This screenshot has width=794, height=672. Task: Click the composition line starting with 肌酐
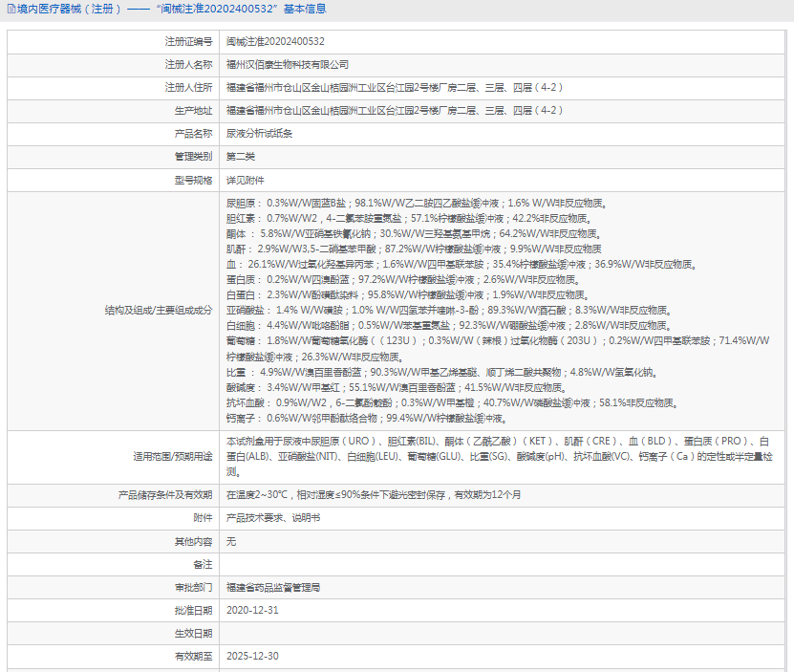pos(414,249)
